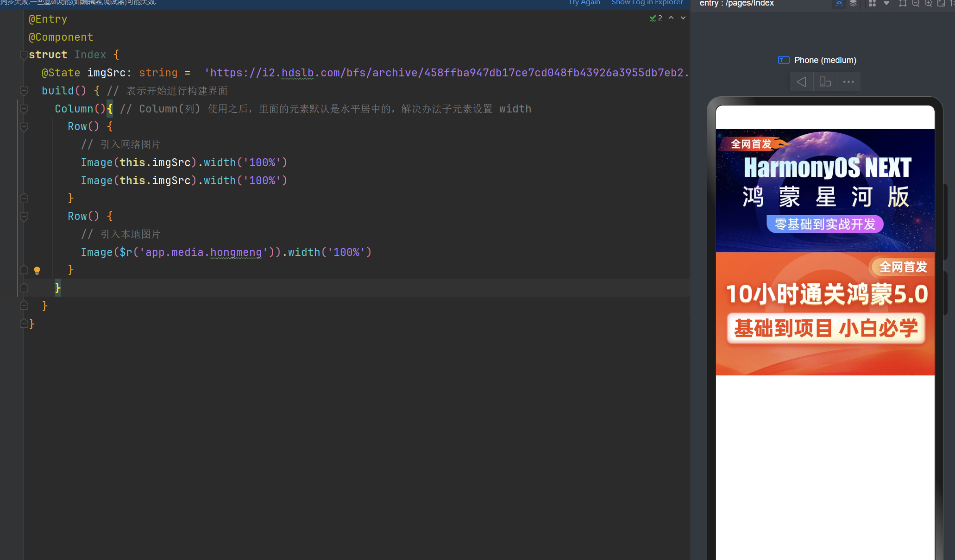Click the layers stack icon in previewer toolbar
The width and height of the screenshot is (955, 560).
click(853, 3)
